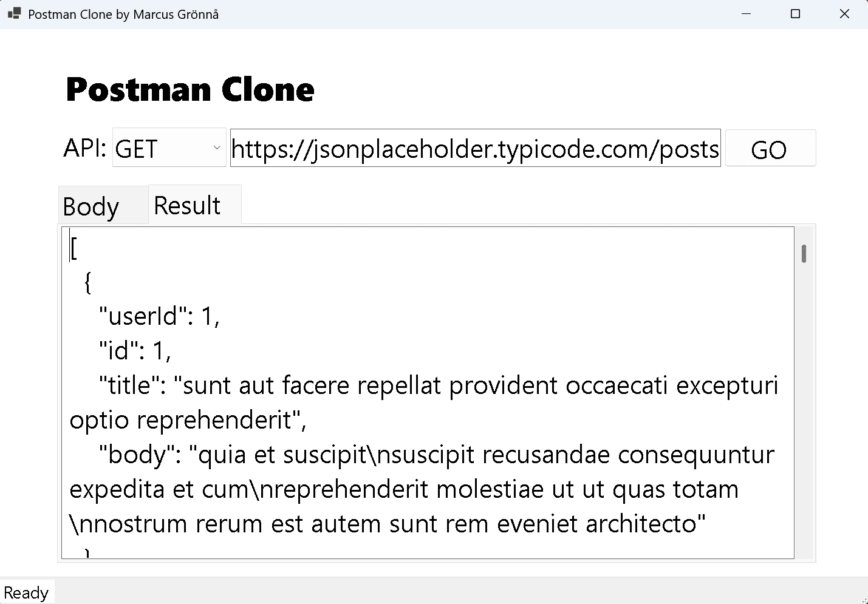Screen dimensions: 868x604
Task: Click the Ready label in the status bar
Action: pos(27,592)
